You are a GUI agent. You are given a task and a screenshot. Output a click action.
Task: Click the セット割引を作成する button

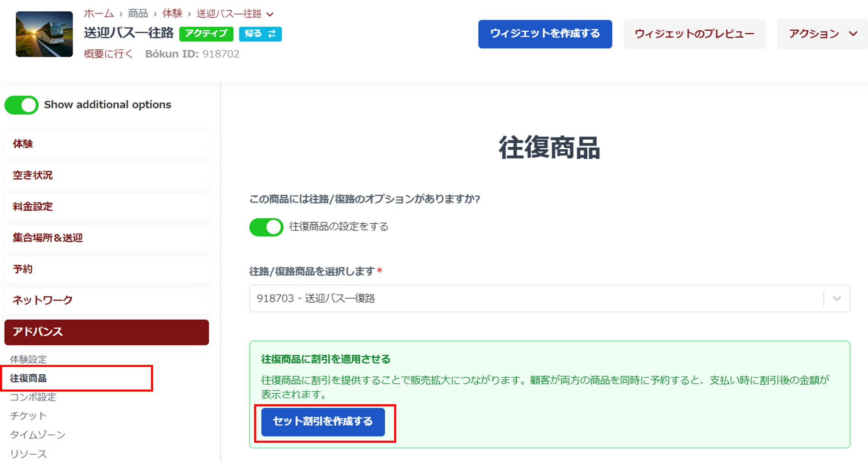click(x=323, y=422)
